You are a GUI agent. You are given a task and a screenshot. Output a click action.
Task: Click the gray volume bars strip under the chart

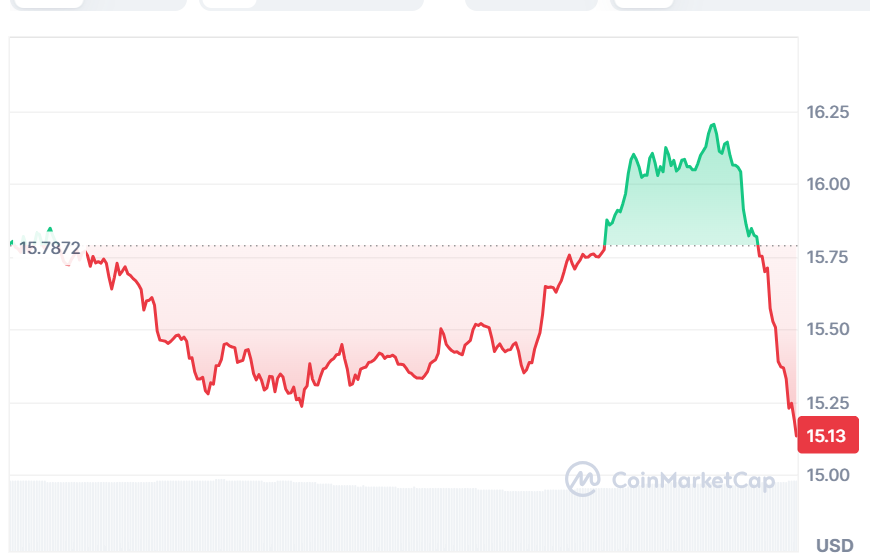point(400,515)
